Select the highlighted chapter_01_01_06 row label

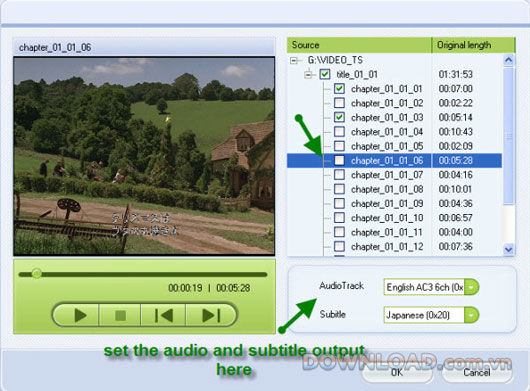[387, 161]
